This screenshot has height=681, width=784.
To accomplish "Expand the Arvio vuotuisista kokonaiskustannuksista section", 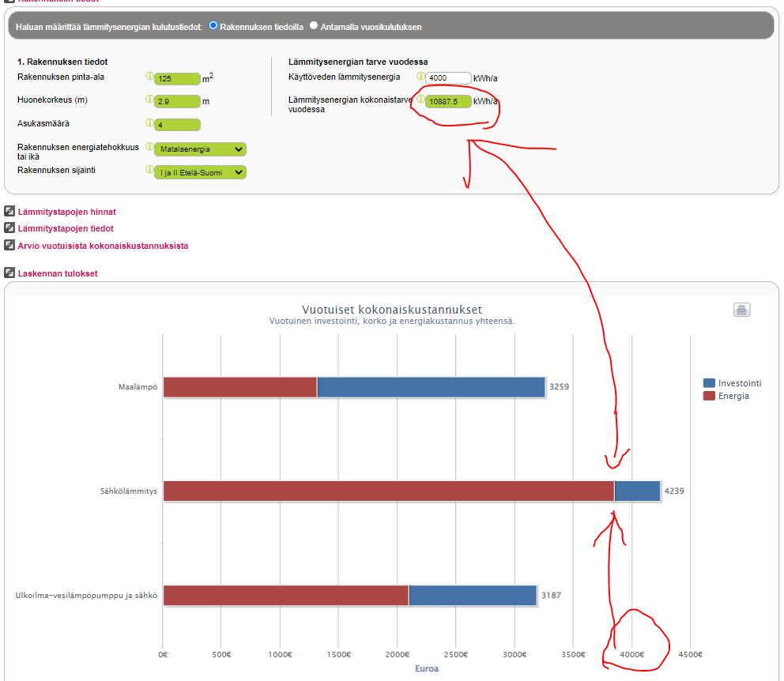I will click(x=103, y=246).
